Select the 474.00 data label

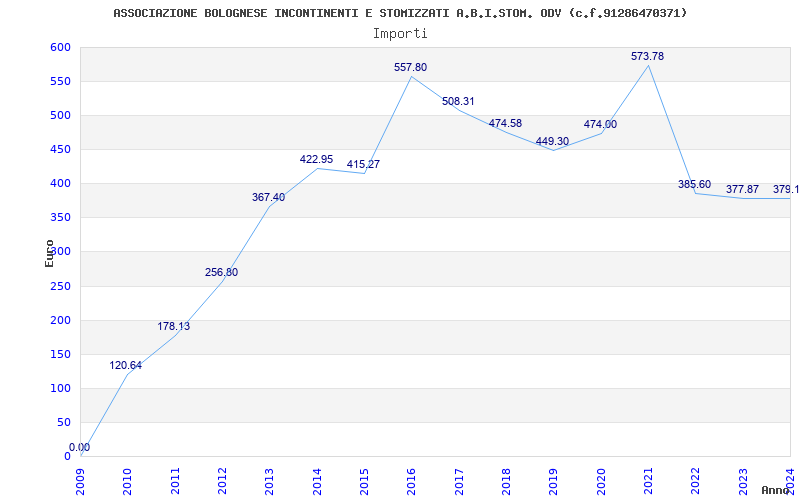(600, 124)
